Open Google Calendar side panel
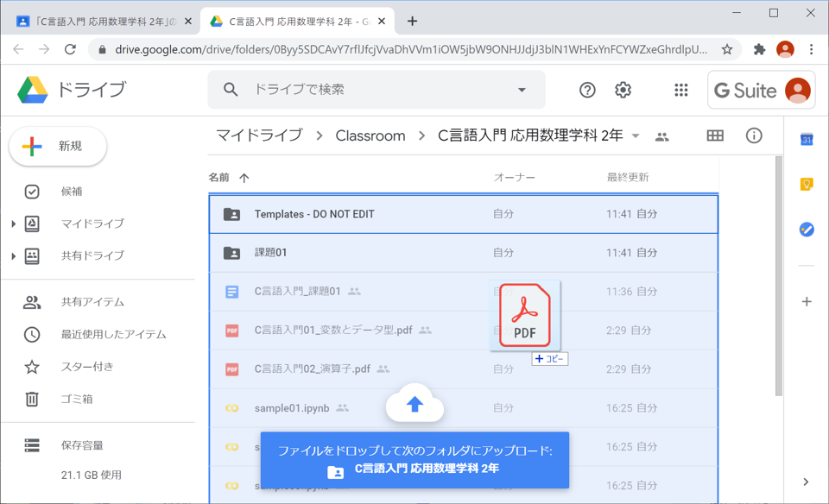This screenshot has height=504, width=829. coord(806,140)
